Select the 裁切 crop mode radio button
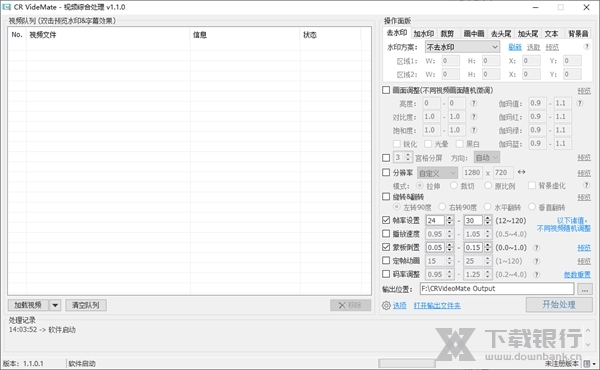 coord(454,186)
